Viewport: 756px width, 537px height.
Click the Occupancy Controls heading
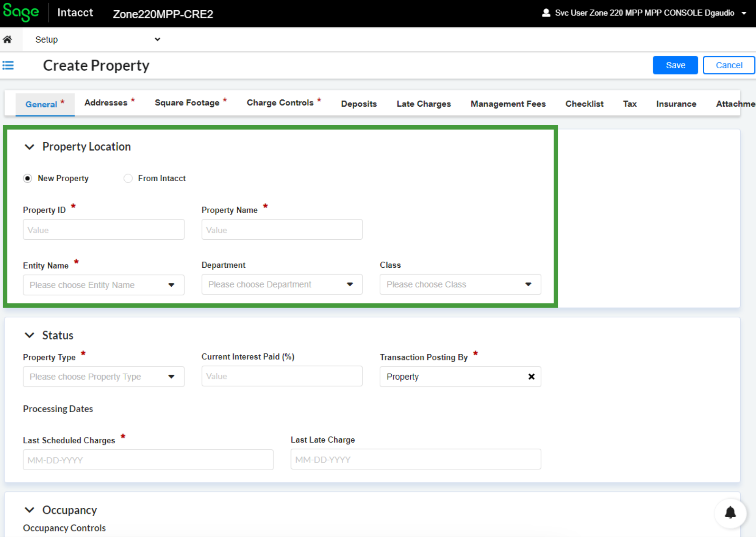click(x=64, y=528)
